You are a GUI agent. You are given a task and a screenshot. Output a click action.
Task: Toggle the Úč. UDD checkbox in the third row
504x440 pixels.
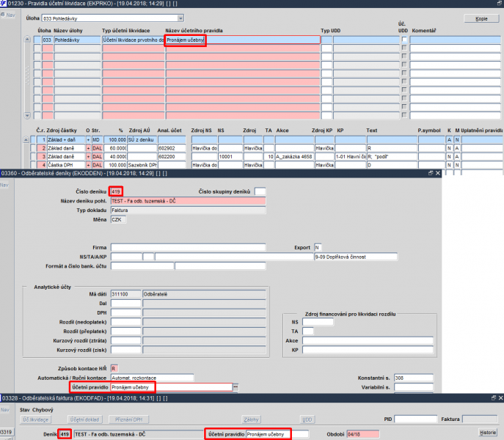[404, 56]
